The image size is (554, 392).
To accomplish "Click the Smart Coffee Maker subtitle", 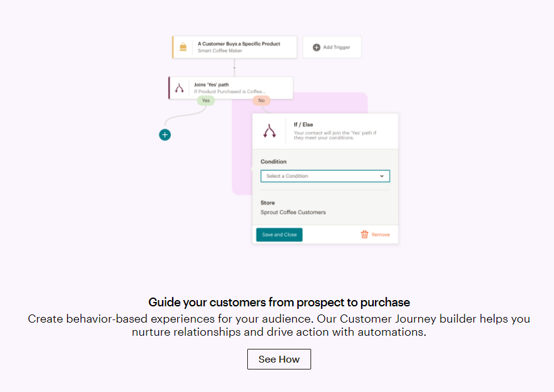I will [220, 51].
